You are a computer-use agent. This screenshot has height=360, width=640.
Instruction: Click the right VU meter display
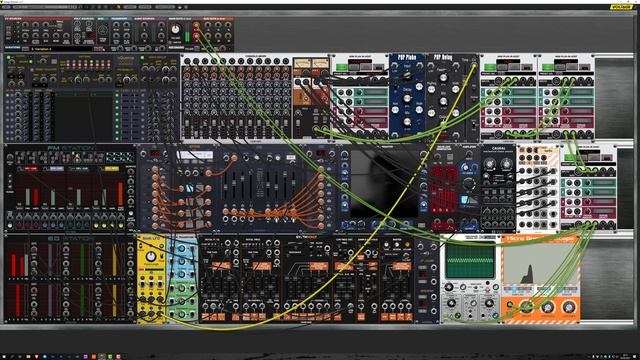[319, 64]
